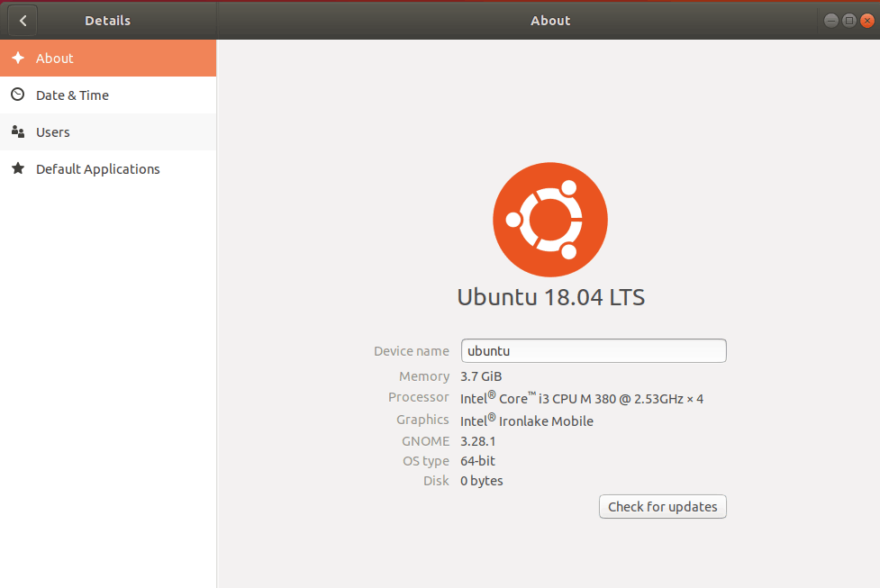Click the maximize icon in the titlebar
This screenshot has width=880, height=588.
(x=848, y=20)
